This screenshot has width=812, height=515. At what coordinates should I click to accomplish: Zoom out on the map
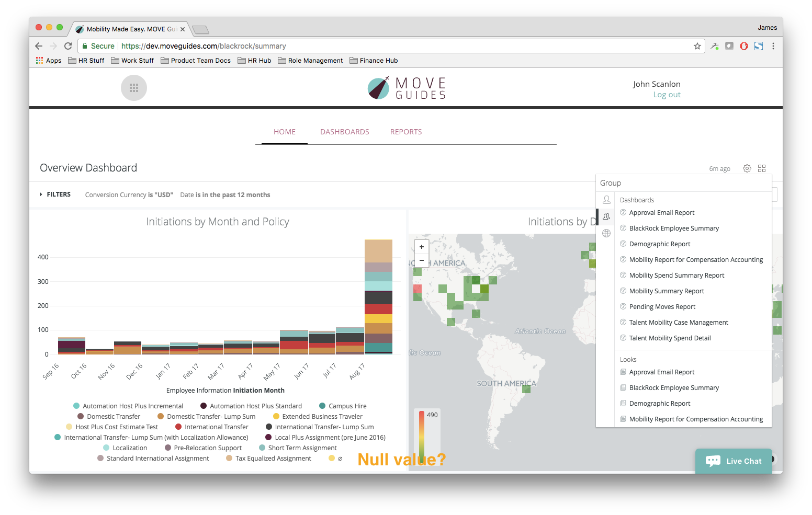(x=422, y=260)
